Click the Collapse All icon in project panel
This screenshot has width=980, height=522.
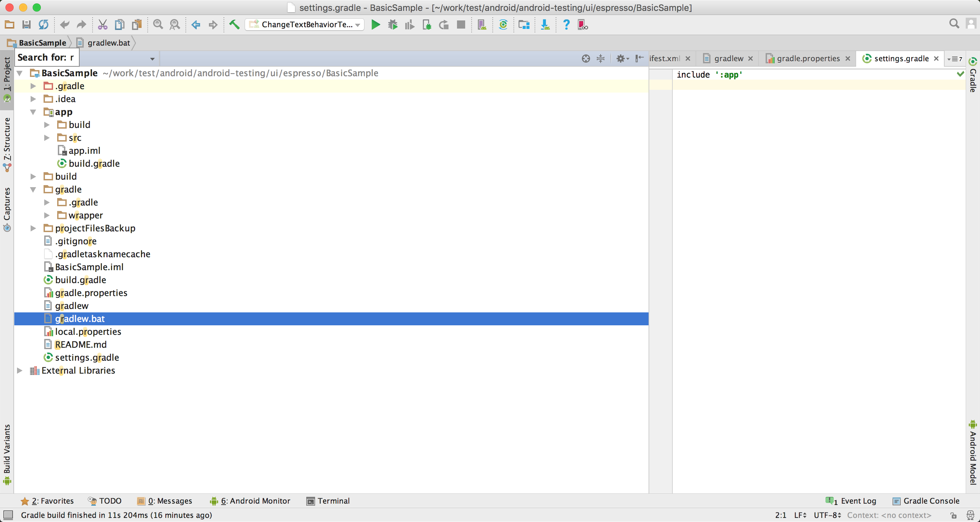tap(600, 58)
